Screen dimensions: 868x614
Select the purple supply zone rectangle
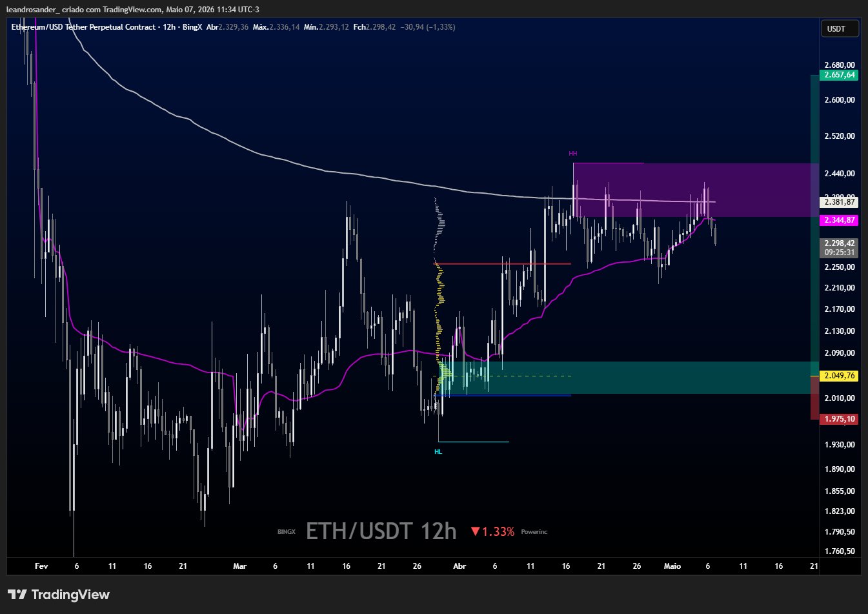click(696, 190)
